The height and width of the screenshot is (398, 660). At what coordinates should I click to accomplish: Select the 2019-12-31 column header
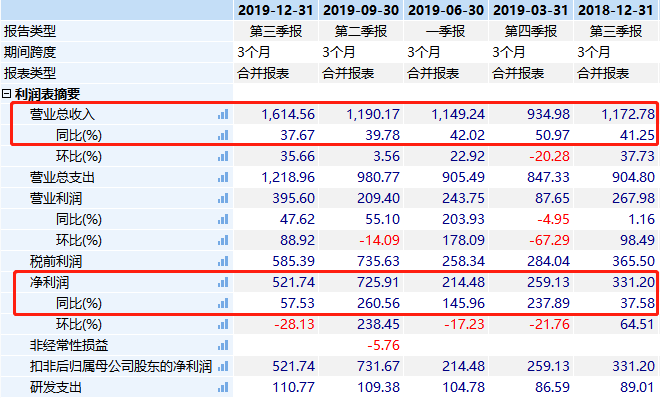click(x=276, y=10)
